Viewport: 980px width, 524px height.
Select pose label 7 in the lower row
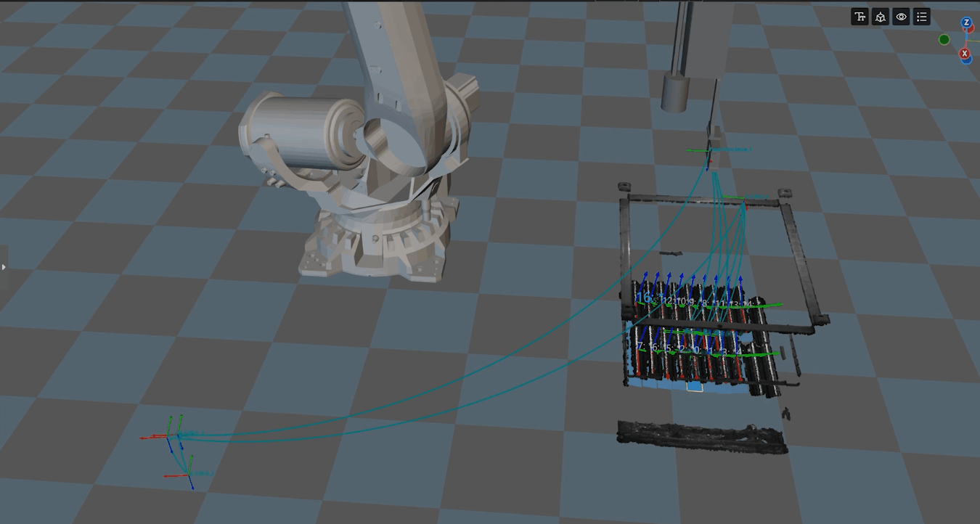(x=640, y=346)
